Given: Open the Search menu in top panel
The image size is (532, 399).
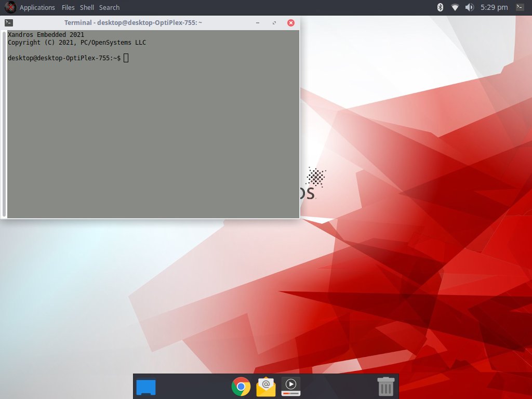Looking at the screenshot, I should click(x=109, y=7).
